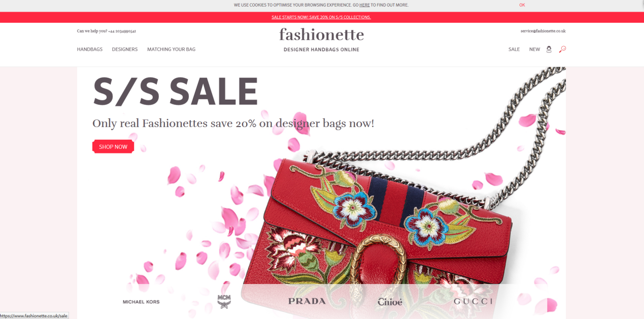Follow the HERE cookie info link
Viewport: 644px width, 319px height.
(364, 5)
